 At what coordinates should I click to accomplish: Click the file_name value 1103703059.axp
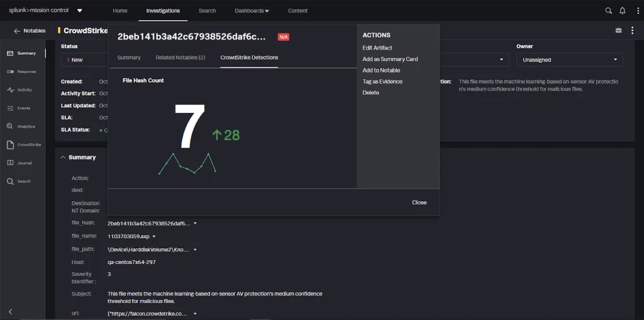pyautogui.click(x=128, y=236)
